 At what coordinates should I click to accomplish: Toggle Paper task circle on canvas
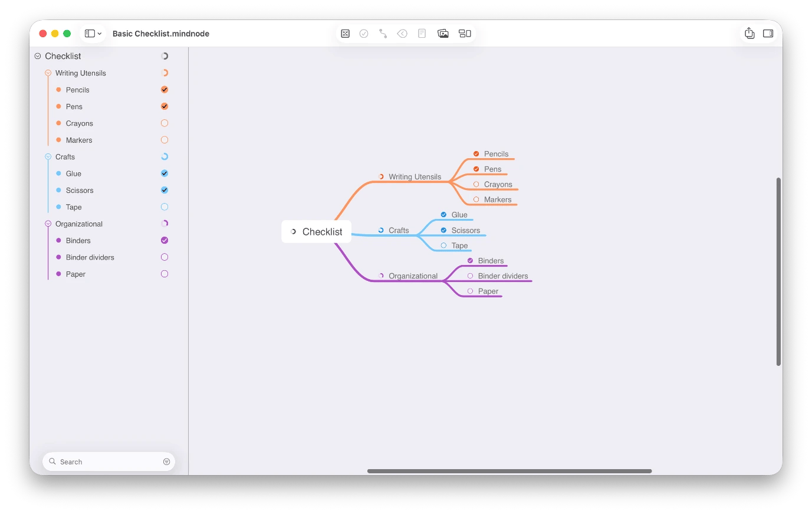tap(470, 291)
